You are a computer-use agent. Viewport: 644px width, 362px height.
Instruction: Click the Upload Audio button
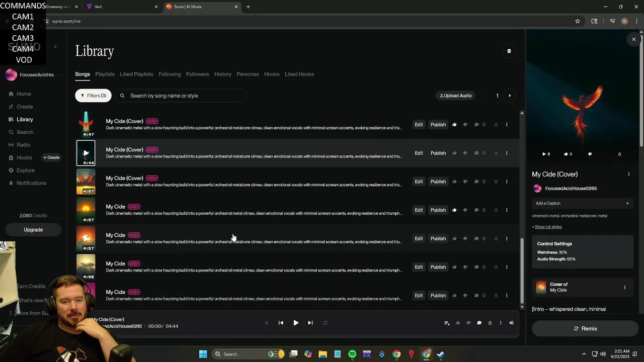click(x=456, y=96)
